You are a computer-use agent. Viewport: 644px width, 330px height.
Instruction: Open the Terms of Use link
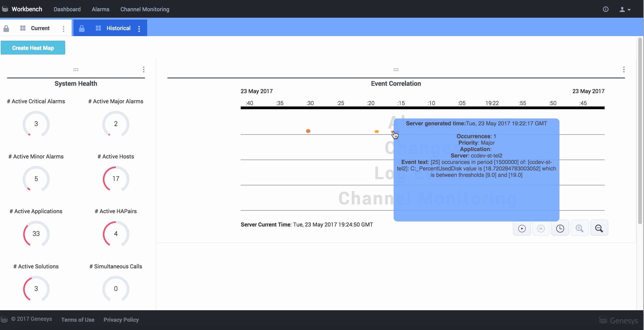(x=78, y=319)
